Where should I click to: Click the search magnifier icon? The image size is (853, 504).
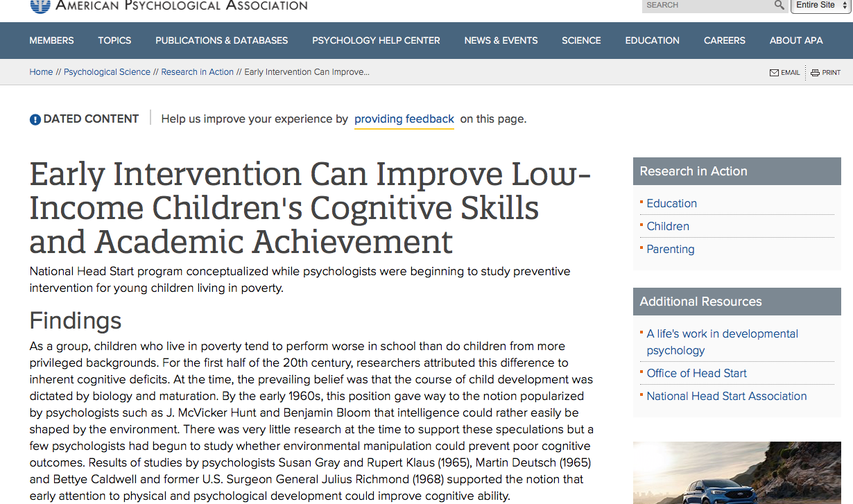coord(779,6)
